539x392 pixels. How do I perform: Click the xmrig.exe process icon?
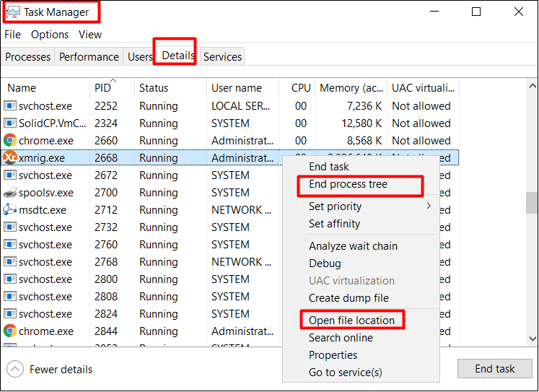pyautogui.click(x=10, y=157)
